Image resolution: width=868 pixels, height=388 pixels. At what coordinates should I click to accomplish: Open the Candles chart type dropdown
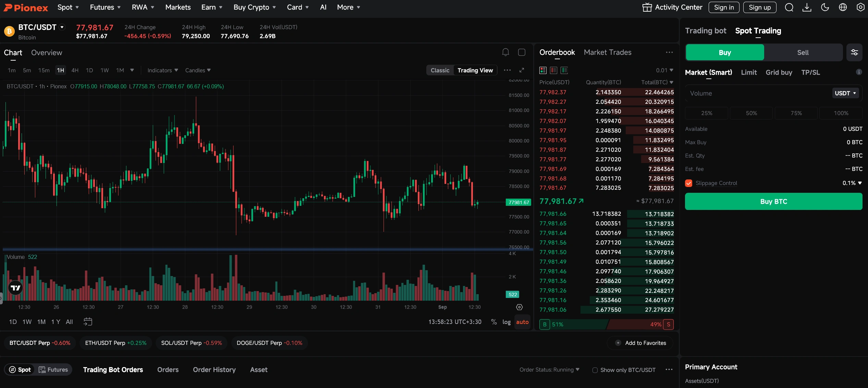(x=198, y=70)
